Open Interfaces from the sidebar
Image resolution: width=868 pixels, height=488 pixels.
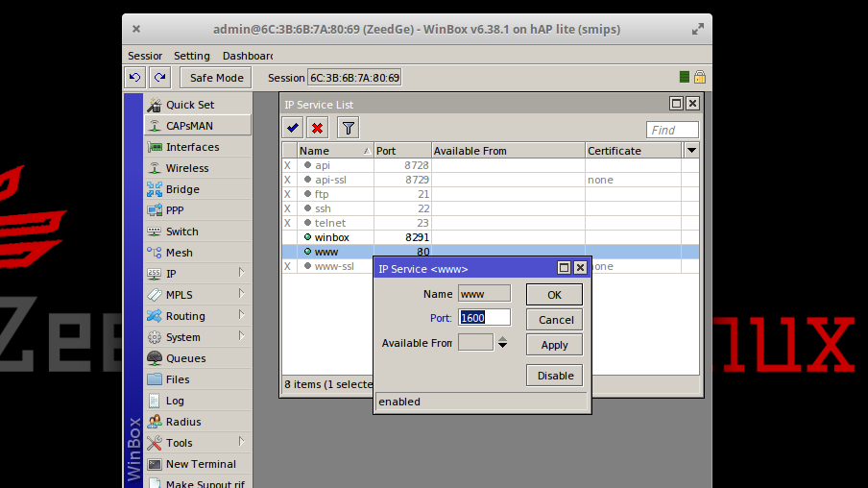pyautogui.click(x=198, y=147)
